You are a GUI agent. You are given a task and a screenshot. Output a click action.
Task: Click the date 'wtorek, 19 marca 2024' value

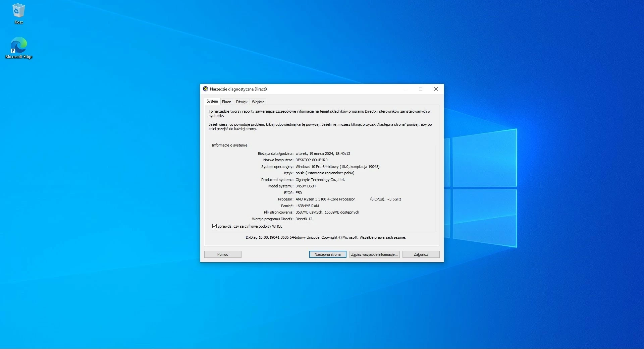tap(314, 154)
